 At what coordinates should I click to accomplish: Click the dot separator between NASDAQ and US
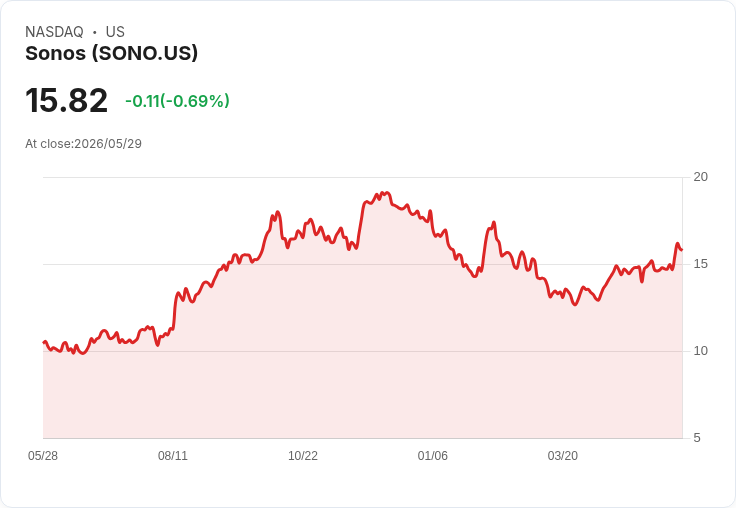point(95,32)
